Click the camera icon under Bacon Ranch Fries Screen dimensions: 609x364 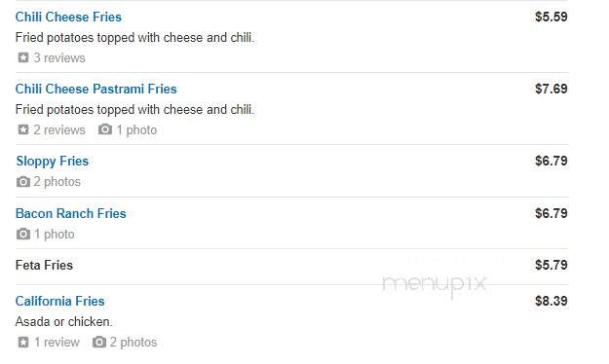click(23, 234)
